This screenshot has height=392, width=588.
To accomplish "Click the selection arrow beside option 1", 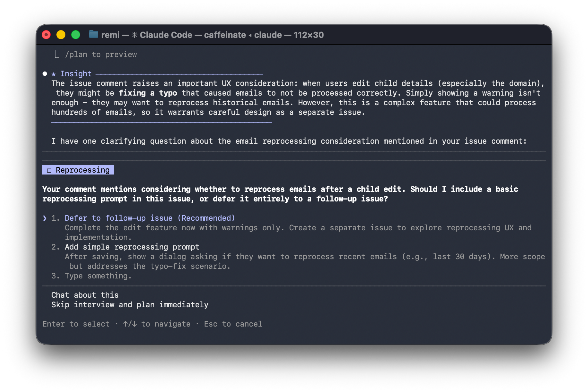I will 45,218.
